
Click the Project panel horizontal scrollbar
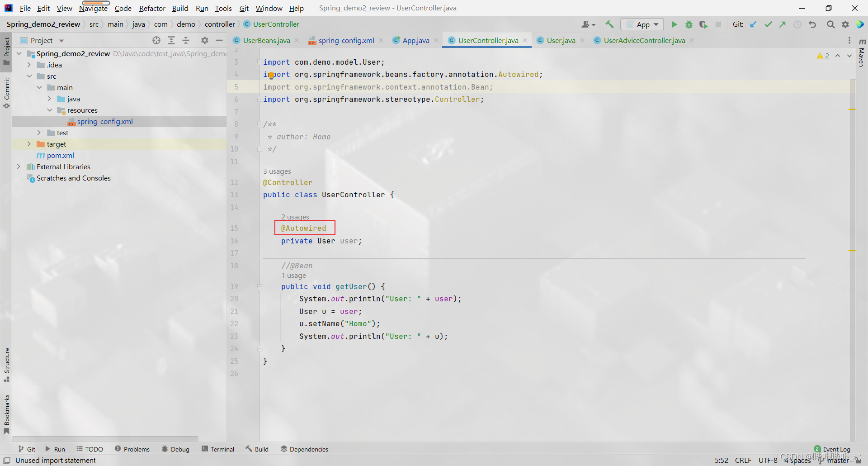pyautogui.click(x=105, y=438)
